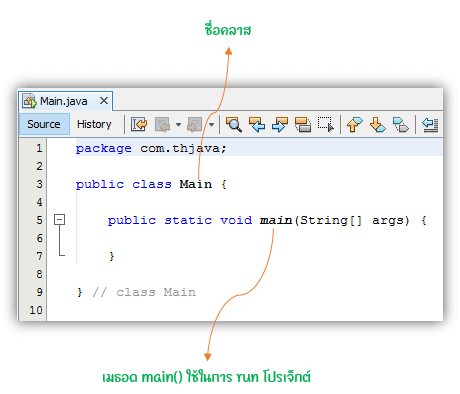Click the 'static' keyword on line 5
Screen dimensions: 460x394
(188, 220)
